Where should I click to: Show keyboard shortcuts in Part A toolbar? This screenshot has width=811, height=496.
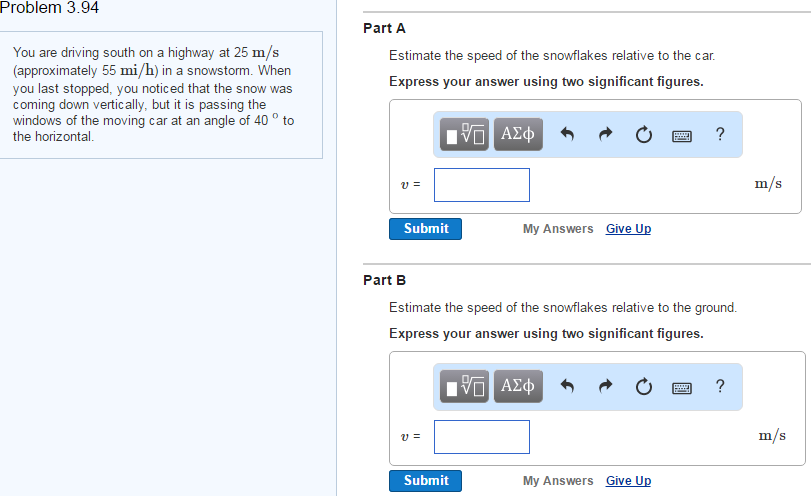[x=682, y=136]
